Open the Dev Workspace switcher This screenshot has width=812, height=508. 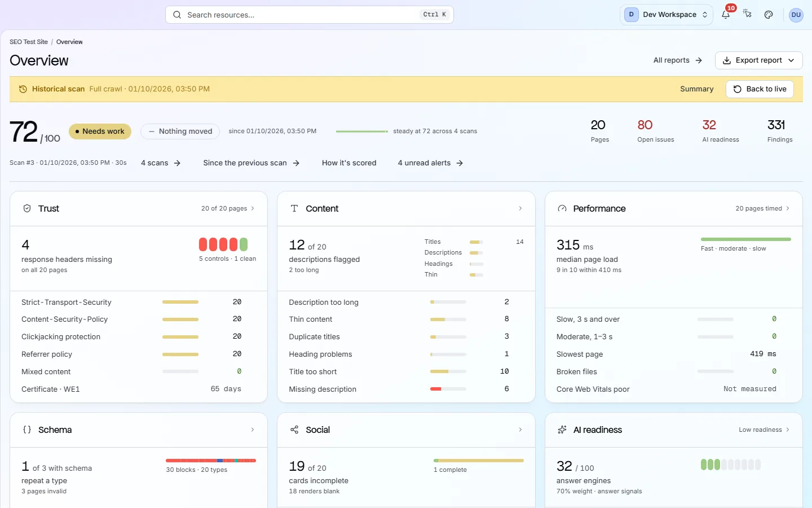coord(667,15)
